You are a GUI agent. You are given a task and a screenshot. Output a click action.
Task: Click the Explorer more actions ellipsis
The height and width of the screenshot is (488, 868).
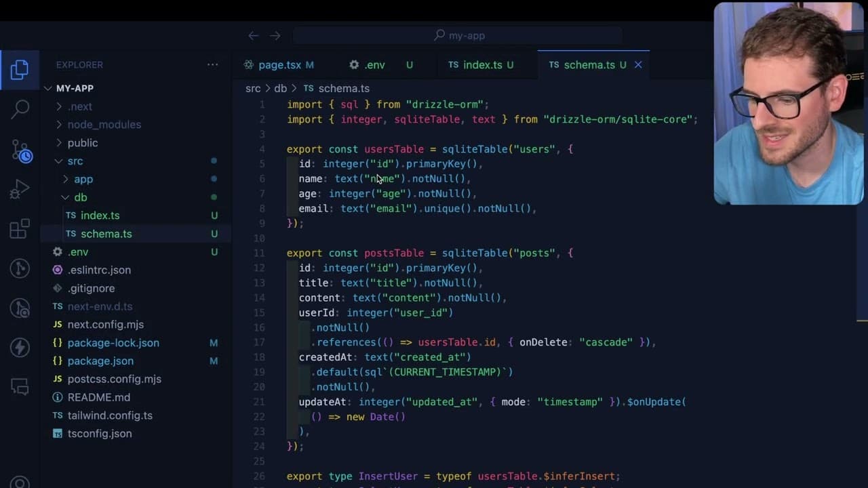tap(212, 65)
